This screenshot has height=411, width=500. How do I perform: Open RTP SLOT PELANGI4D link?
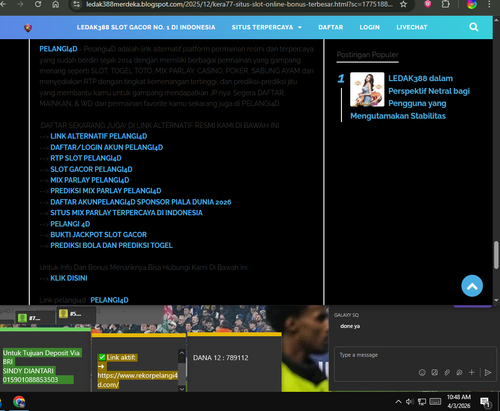tap(86, 158)
